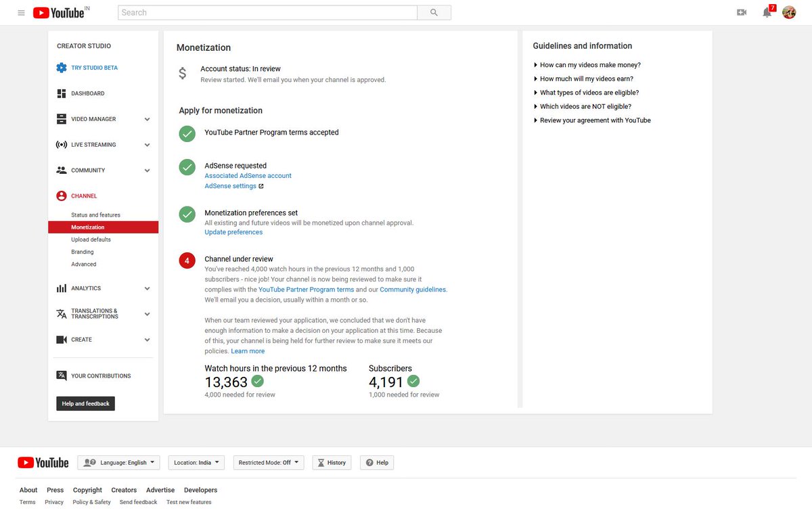Open the upload video camera icon
The width and height of the screenshot is (812, 521).
[x=742, y=12]
